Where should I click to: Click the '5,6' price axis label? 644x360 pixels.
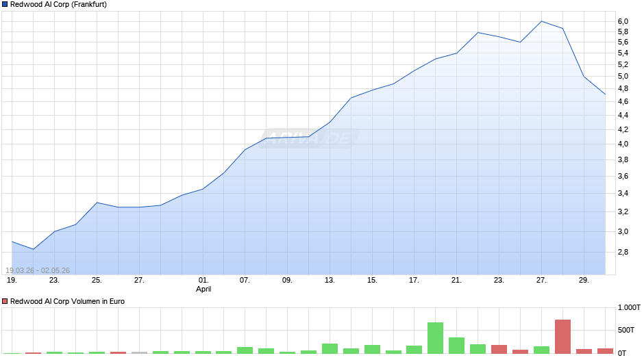(x=623, y=42)
